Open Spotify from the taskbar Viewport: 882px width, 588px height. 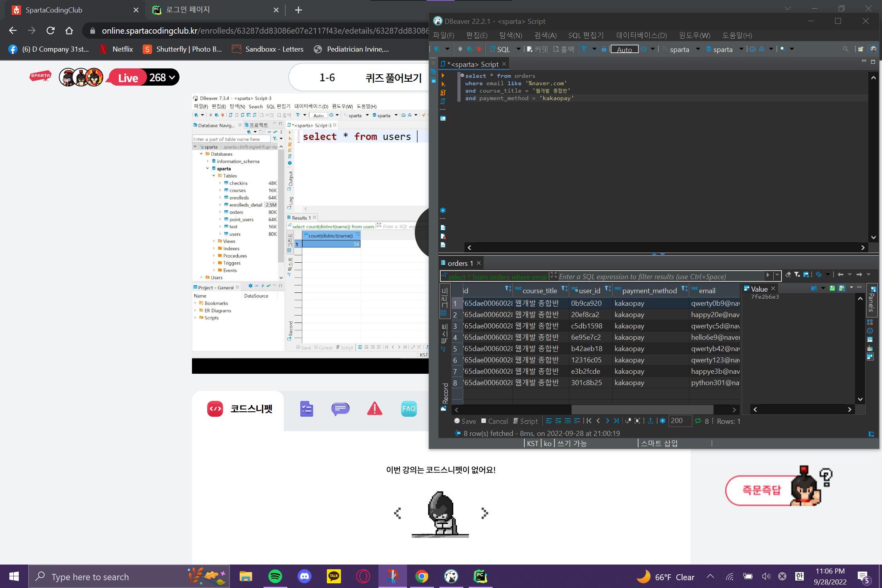tap(275, 576)
